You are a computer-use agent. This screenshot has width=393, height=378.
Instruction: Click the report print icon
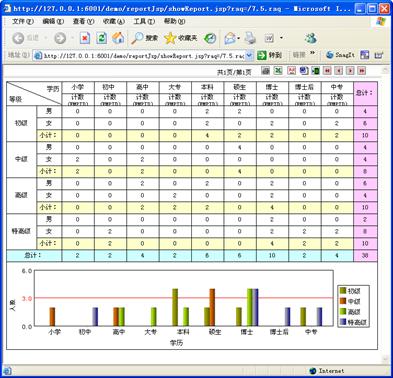click(x=266, y=71)
